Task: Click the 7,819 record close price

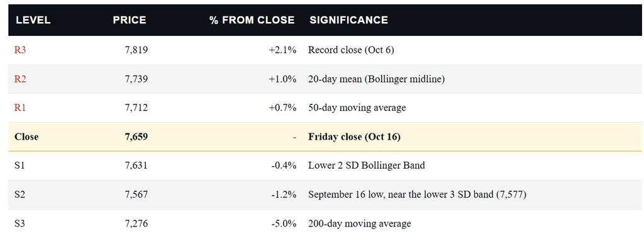Action: (136, 50)
